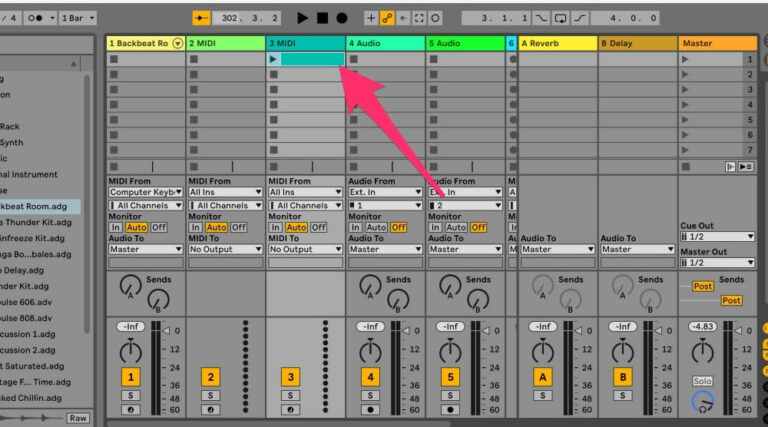768x427 pixels.
Task: Open track 2 MIDI To No Output dropdown
Action: 225,249
